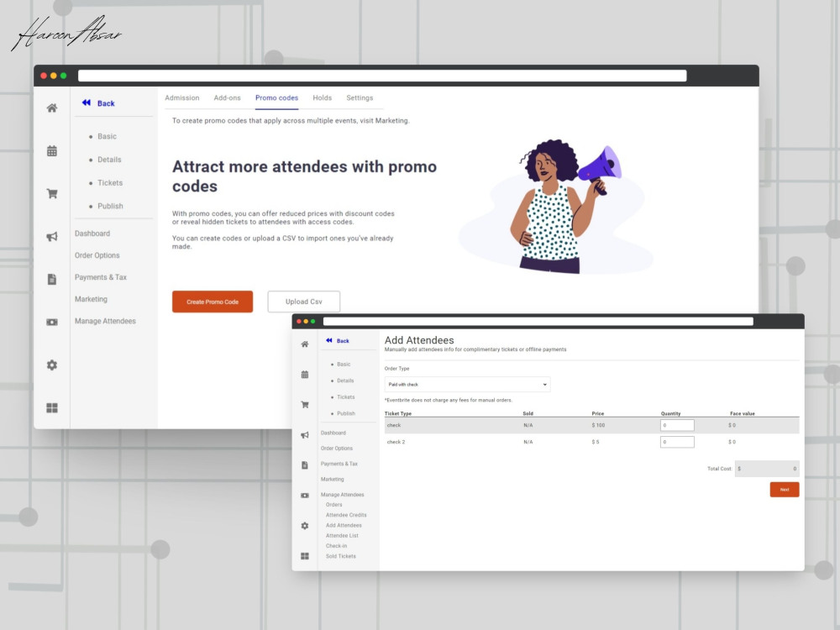Click quantity field for 'check 2' ticket
This screenshot has height=630, width=840.
677,442
